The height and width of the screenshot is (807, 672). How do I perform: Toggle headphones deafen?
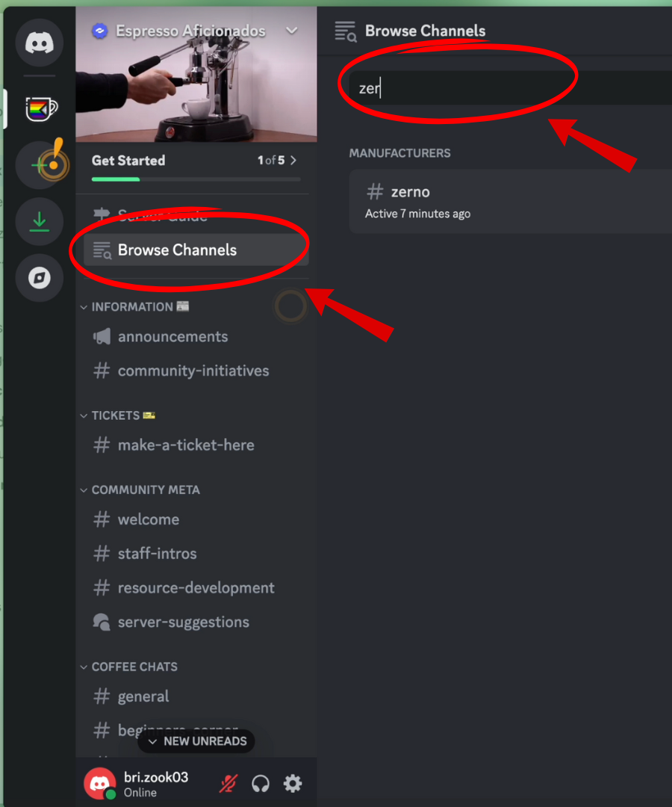point(260,783)
